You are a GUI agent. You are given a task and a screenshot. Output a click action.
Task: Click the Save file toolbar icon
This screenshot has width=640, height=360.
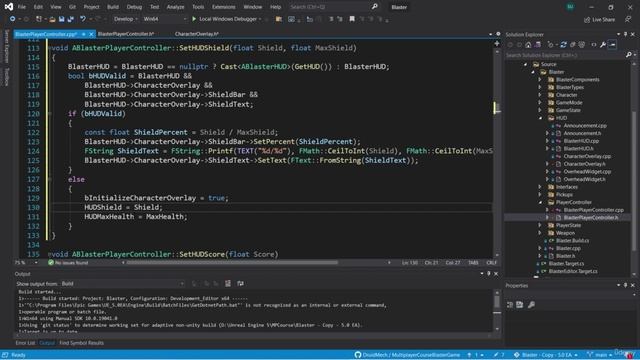click(x=61, y=19)
